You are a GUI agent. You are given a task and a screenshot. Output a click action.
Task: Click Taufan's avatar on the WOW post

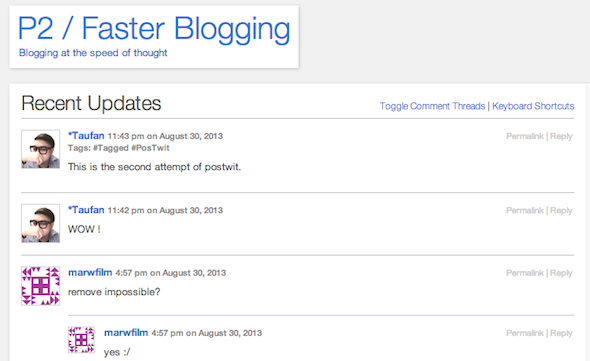coord(41,223)
